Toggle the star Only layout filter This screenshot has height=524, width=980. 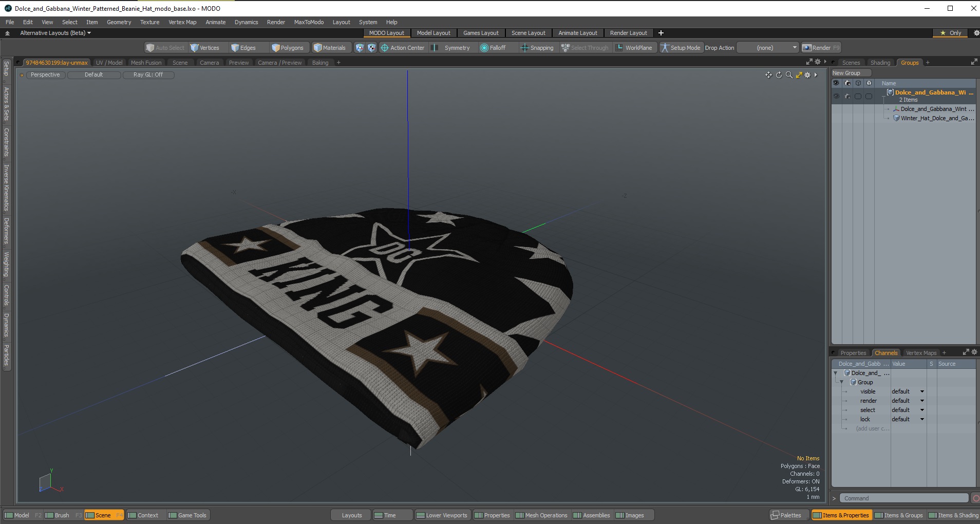950,33
